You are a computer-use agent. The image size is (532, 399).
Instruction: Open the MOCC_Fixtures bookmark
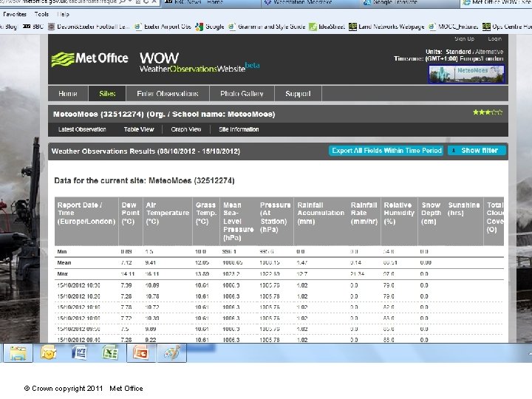453,27
